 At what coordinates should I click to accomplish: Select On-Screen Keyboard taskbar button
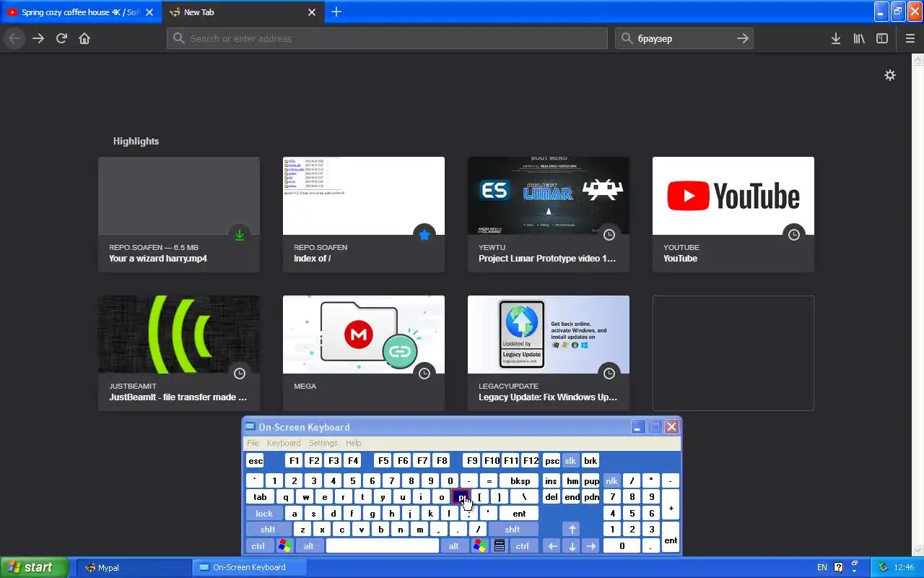[250, 567]
